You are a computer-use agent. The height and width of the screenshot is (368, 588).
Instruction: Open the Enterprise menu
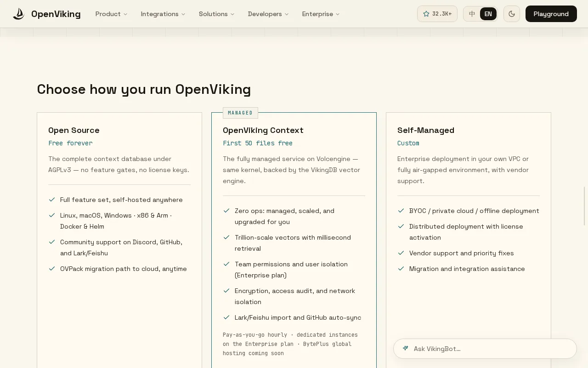coord(321,14)
